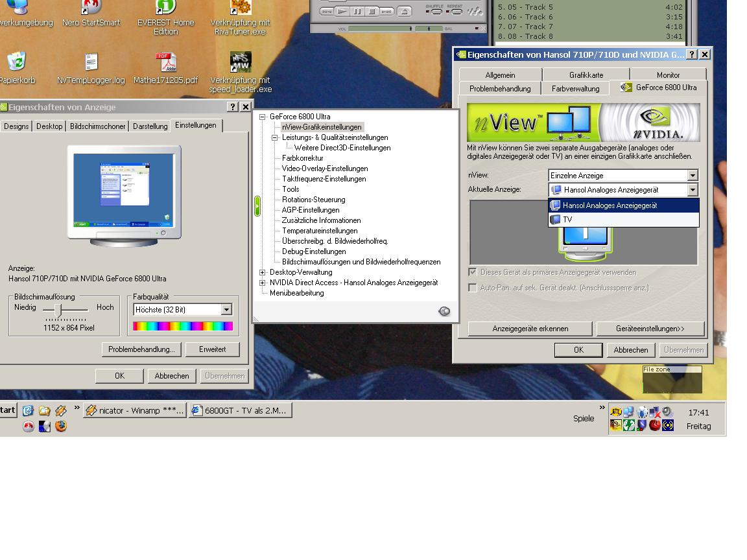Collapse Leistungs- & Qualitätseinstellungen node
The width and height of the screenshot is (747, 560).
274,137
